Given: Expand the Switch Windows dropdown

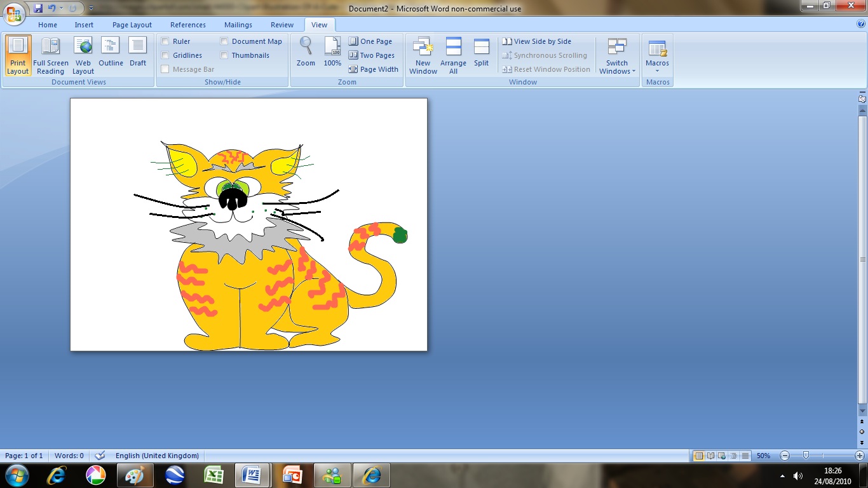Looking at the screenshot, I should [617, 55].
